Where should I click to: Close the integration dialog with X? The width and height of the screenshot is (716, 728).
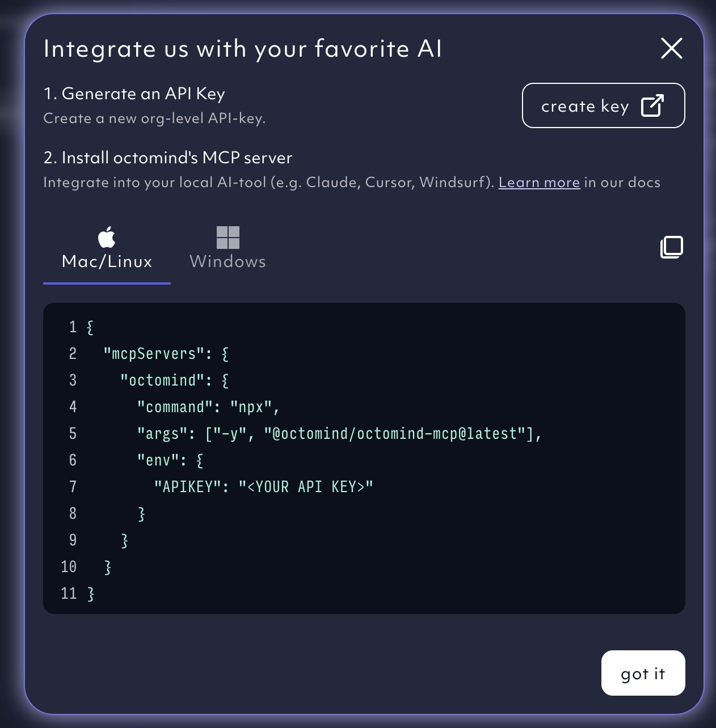(x=672, y=49)
